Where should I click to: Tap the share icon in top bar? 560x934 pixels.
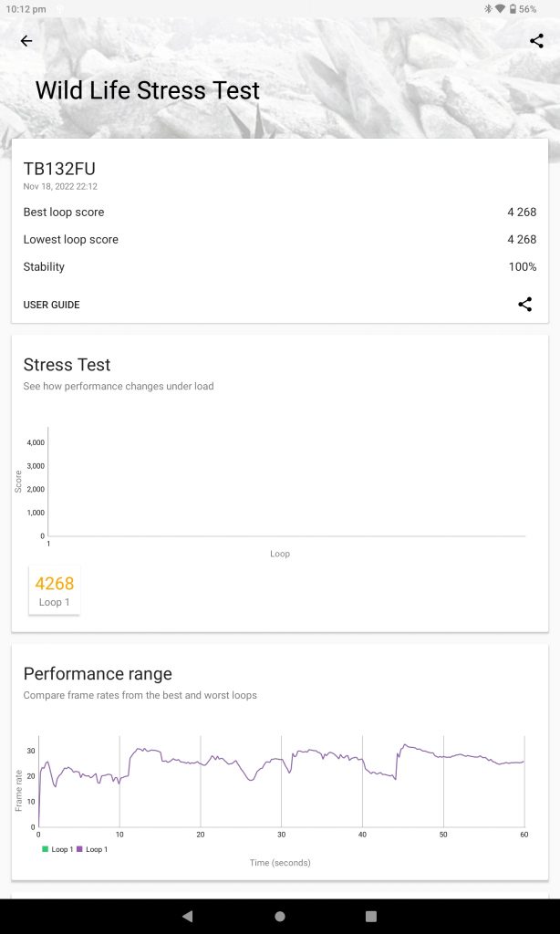coord(536,41)
